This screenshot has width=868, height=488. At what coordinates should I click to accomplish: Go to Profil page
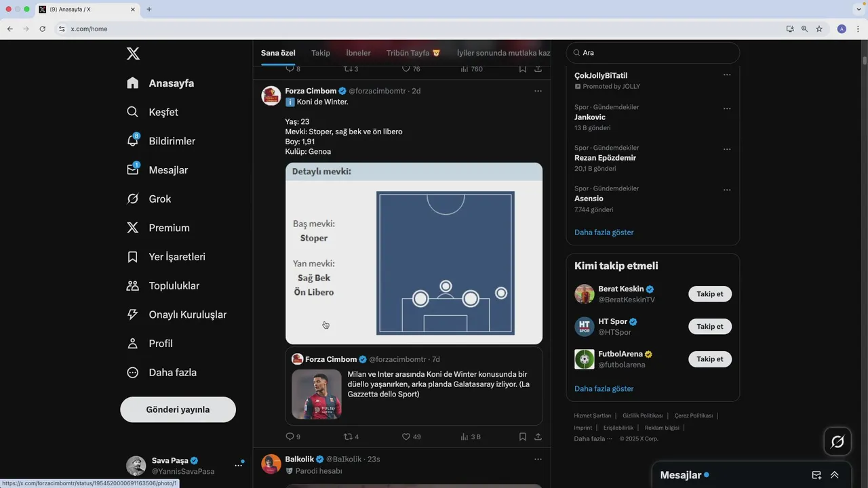click(150, 344)
